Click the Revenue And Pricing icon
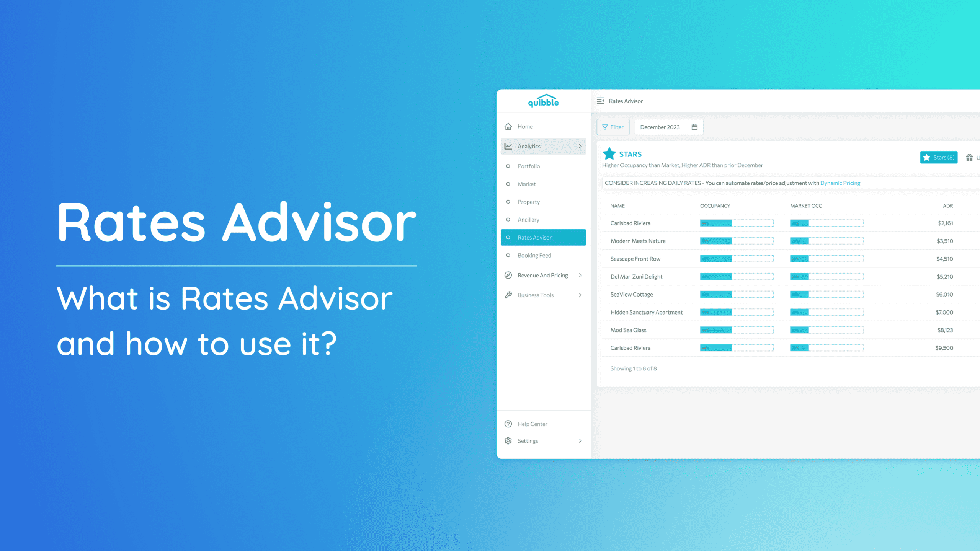The width and height of the screenshot is (980, 551). pos(509,275)
